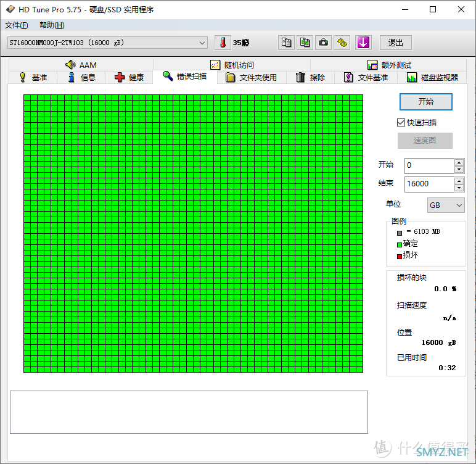Click the copy screenshot to clipboard icon
The image size is (476, 464).
305,43
